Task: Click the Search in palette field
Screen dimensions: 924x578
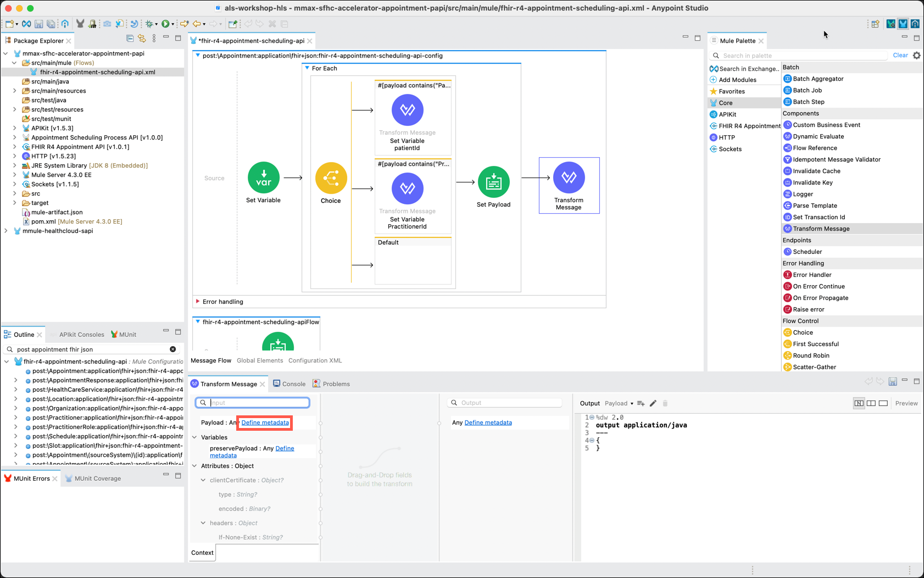Action: pos(799,55)
